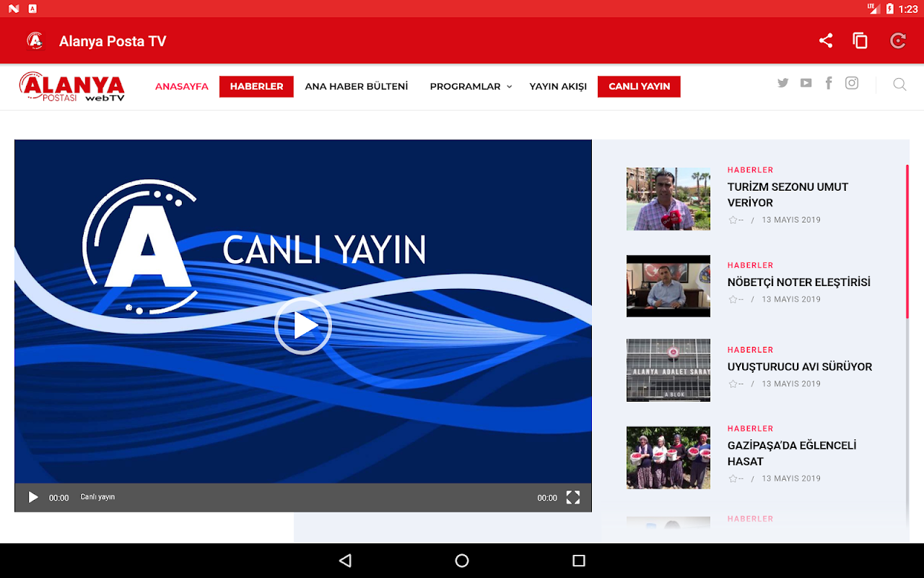
Task: Click HABERLER category above Nöbetçi Noter headline
Action: pyautogui.click(x=750, y=265)
